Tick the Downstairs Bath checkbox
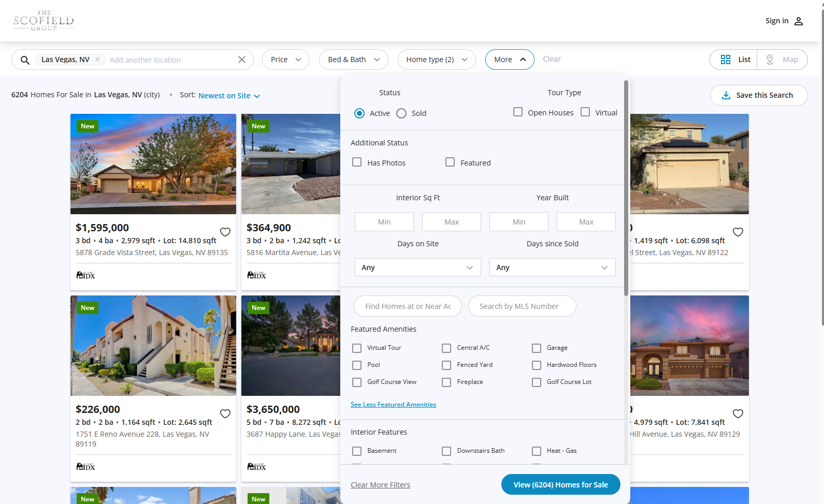 pyautogui.click(x=446, y=451)
